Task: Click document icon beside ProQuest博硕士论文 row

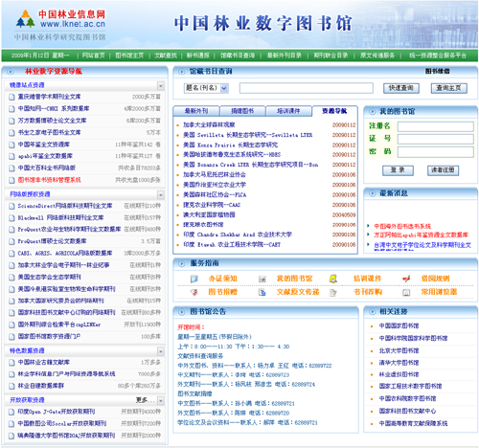Action: (11, 241)
